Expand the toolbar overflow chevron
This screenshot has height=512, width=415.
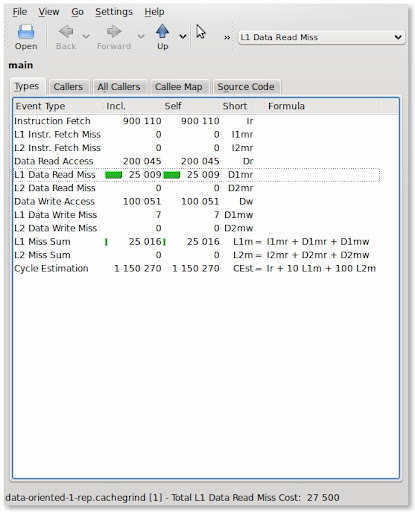pos(227,37)
